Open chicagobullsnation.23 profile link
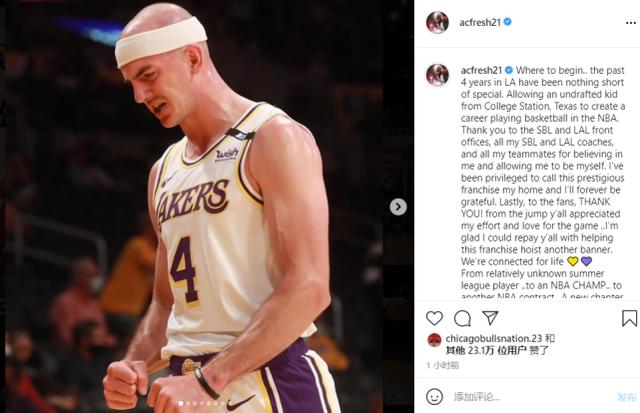This screenshot has height=413, width=640. coord(494,338)
